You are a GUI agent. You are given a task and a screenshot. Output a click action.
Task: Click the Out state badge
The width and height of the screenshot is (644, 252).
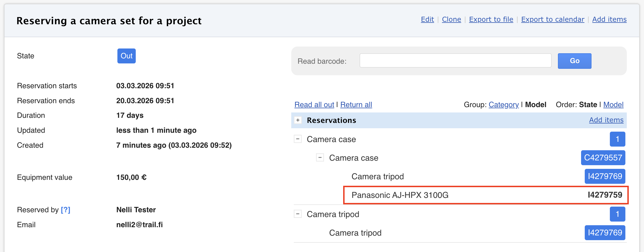pos(126,56)
